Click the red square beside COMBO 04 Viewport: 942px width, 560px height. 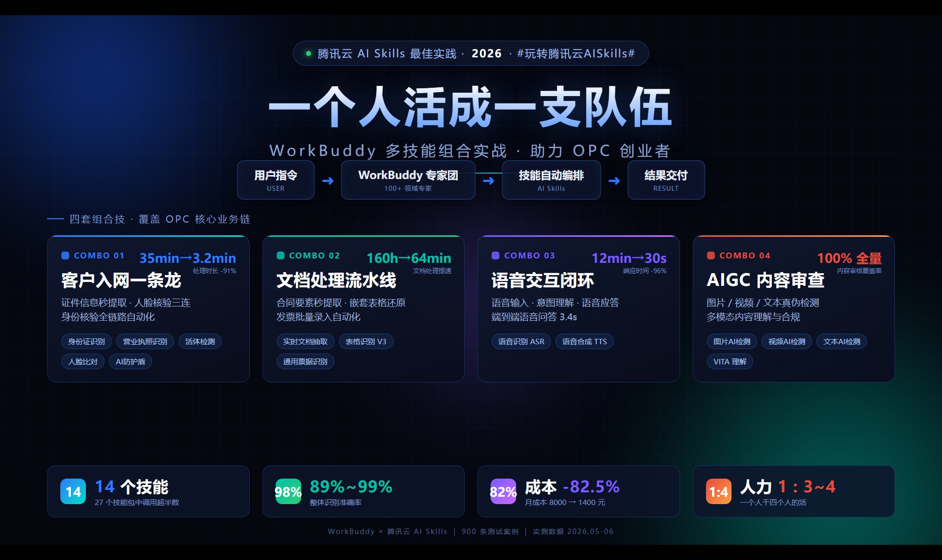pos(711,255)
